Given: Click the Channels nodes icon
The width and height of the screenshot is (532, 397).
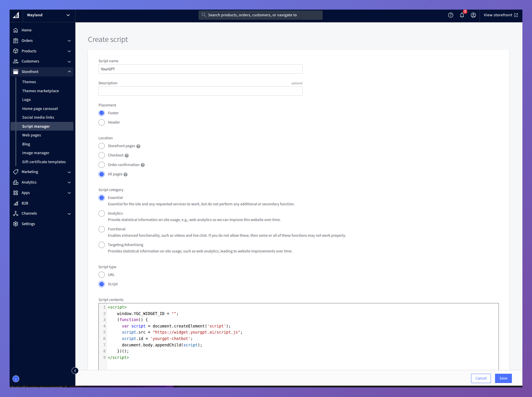Looking at the screenshot, I should (x=16, y=213).
